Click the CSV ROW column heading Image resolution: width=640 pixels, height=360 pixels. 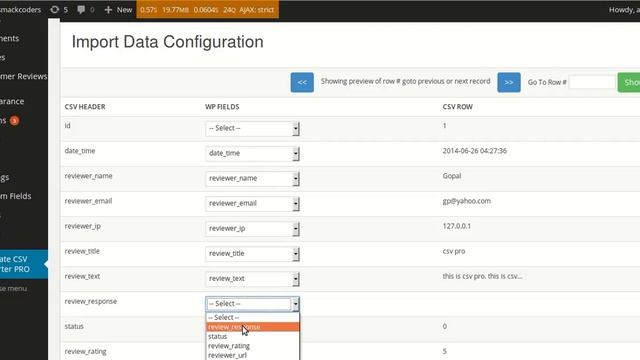click(x=458, y=107)
